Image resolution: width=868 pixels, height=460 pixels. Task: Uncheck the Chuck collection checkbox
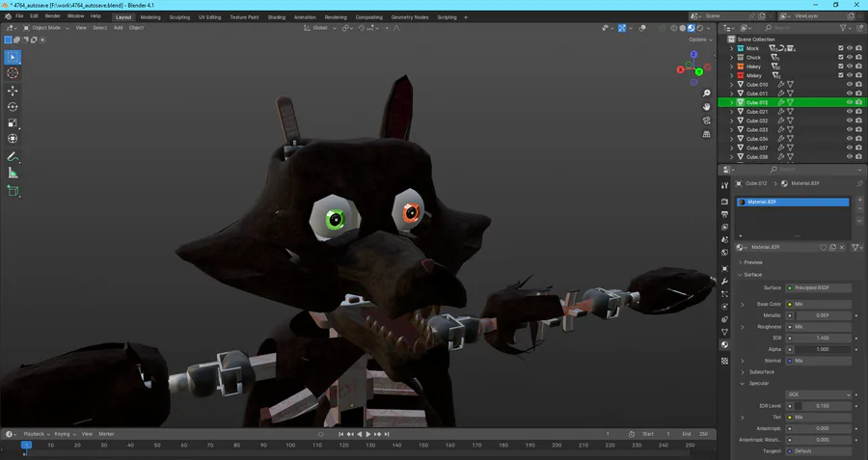point(840,58)
